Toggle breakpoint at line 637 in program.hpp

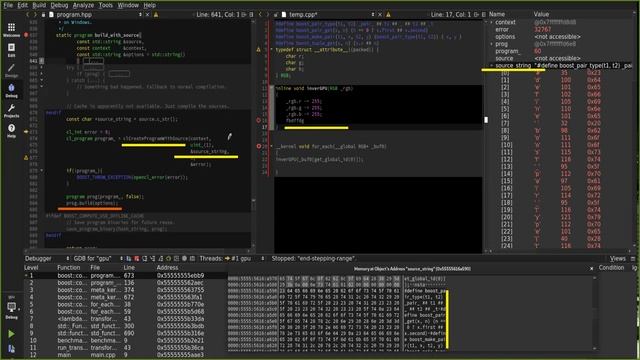pyautogui.click(x=26, y=35)
